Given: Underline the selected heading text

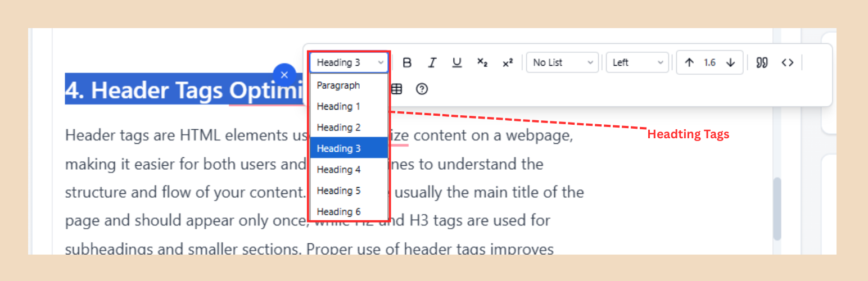Looking at the screenshot, I should [x=457, y=62].
